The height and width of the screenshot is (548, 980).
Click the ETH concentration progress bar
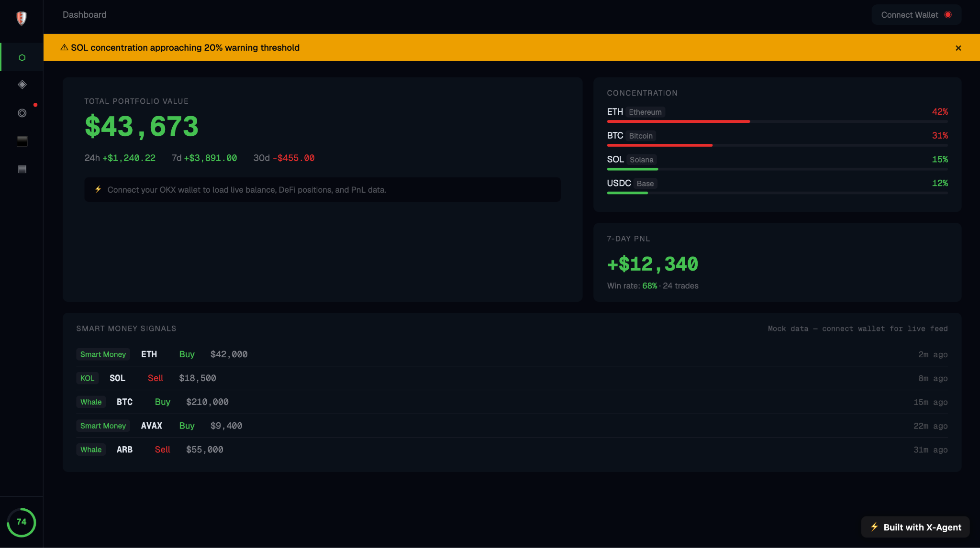(778, 121)
